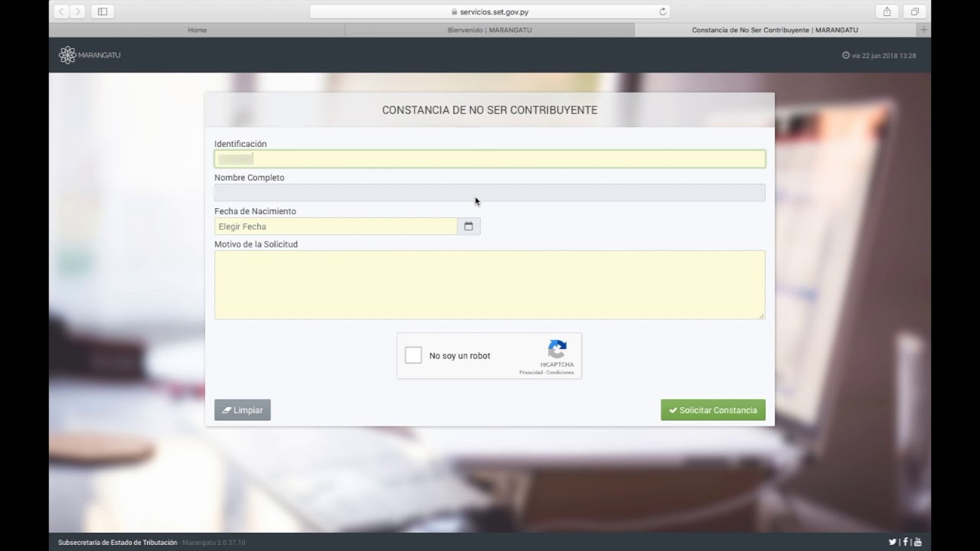
Task: Click the Motivo de la Solicitud text area
Action: click(x=490, y=285)
